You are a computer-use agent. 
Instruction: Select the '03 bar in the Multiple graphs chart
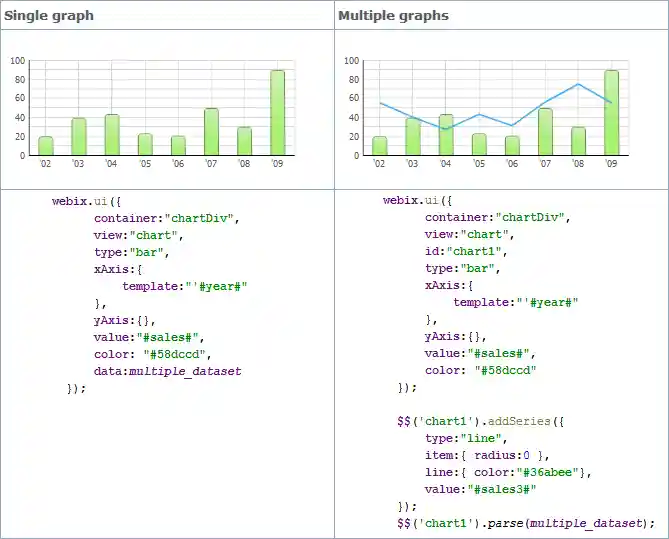click(412, 137)
